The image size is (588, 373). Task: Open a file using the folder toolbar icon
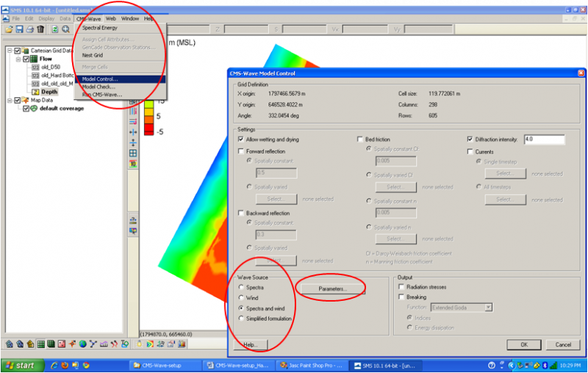click(x=9, y=29)
